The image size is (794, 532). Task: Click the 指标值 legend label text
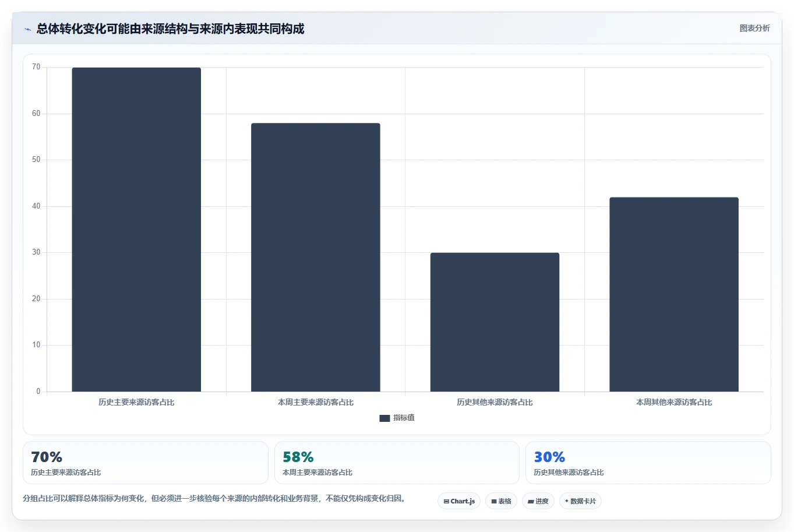click(x=404, y=418)
